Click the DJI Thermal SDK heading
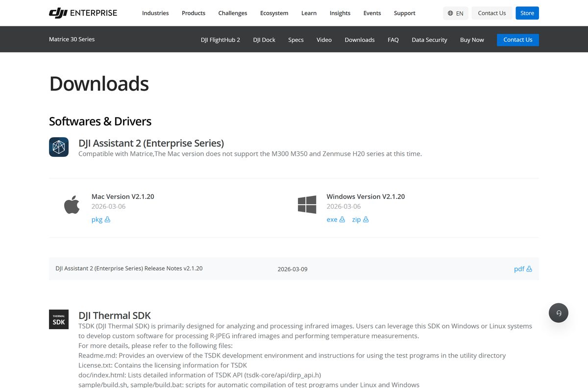Screen dimensions: 588x388 [x=115, y=315]
